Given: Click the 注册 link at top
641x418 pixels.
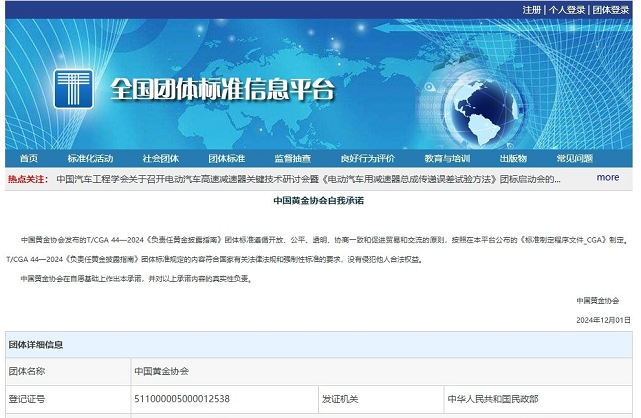Looking at the screenshot, I should click(x=531, y=9).
